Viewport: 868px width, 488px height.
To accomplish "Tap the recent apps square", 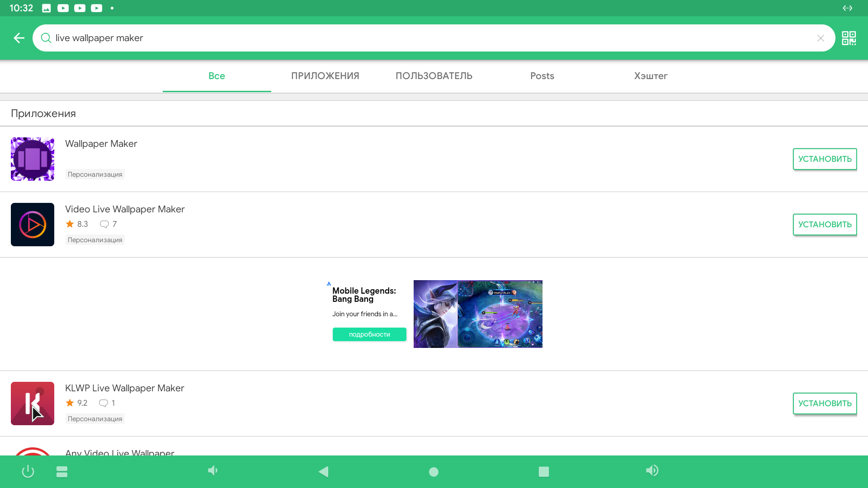I will tap(544, 472).
